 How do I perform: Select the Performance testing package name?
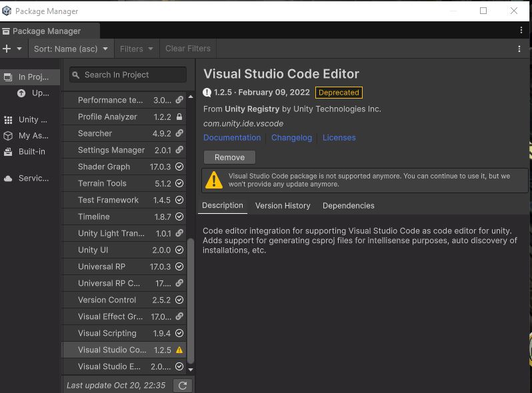[x=110, y=100]
